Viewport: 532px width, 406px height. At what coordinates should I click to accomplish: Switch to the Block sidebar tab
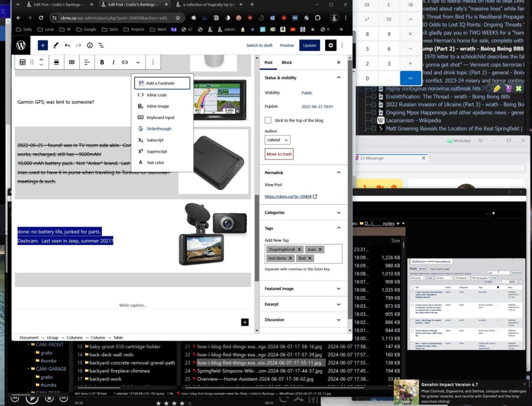pos(286,62)
